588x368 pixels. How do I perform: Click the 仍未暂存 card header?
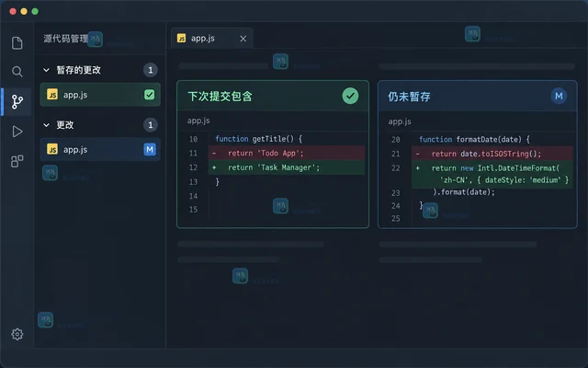[x=478, y=96]
